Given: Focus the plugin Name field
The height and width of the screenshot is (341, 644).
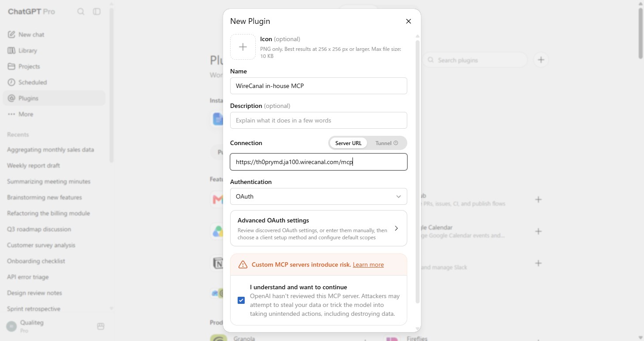Looking at the screenshot, I should click(x=318, y=86).
